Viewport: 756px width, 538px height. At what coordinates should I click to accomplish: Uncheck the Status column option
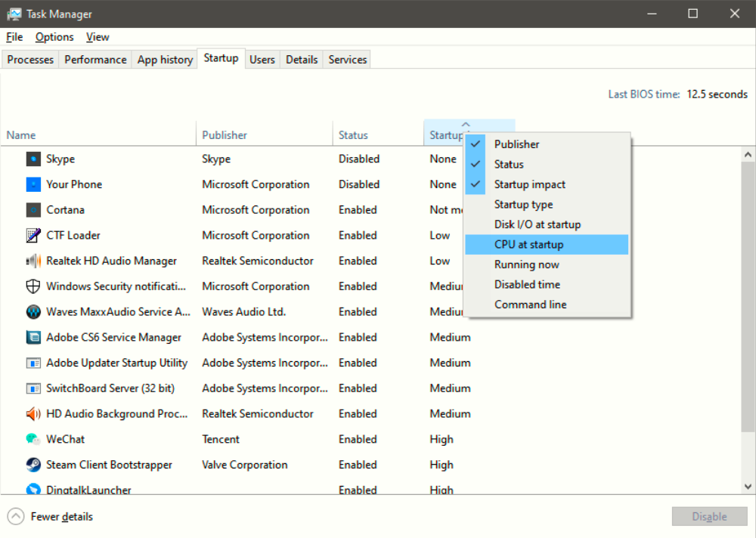547,165
